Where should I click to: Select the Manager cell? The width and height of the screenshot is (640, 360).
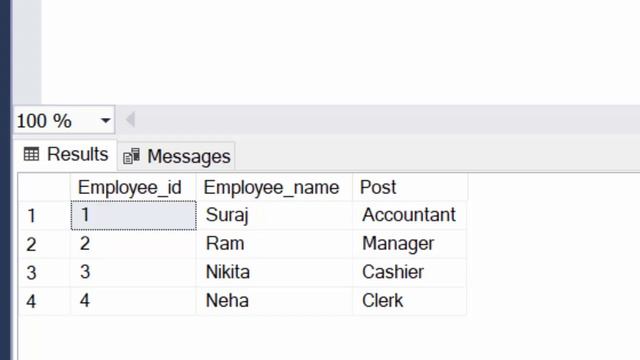tap(410, 244)
